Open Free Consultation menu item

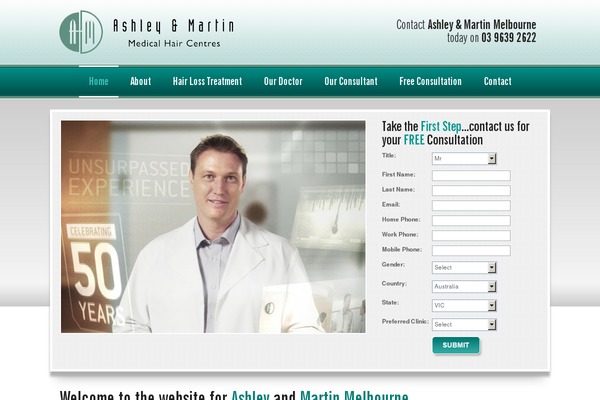tap(430, 81)
